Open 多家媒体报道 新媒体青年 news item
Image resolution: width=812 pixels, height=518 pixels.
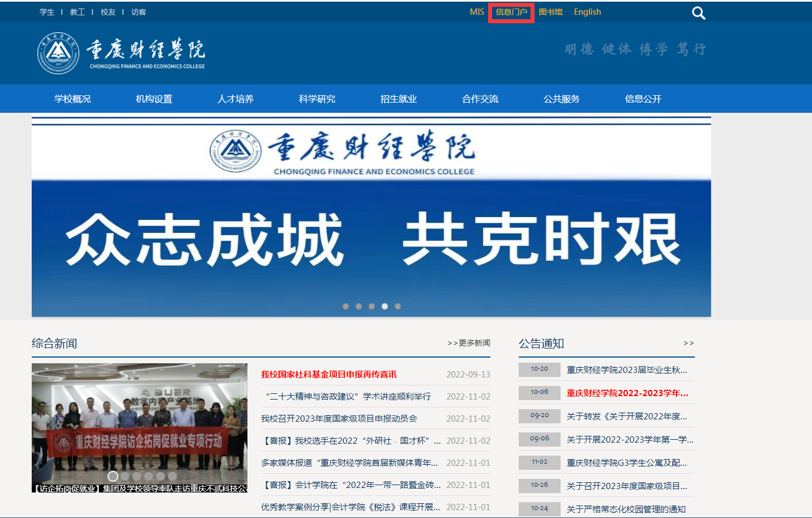349,462
